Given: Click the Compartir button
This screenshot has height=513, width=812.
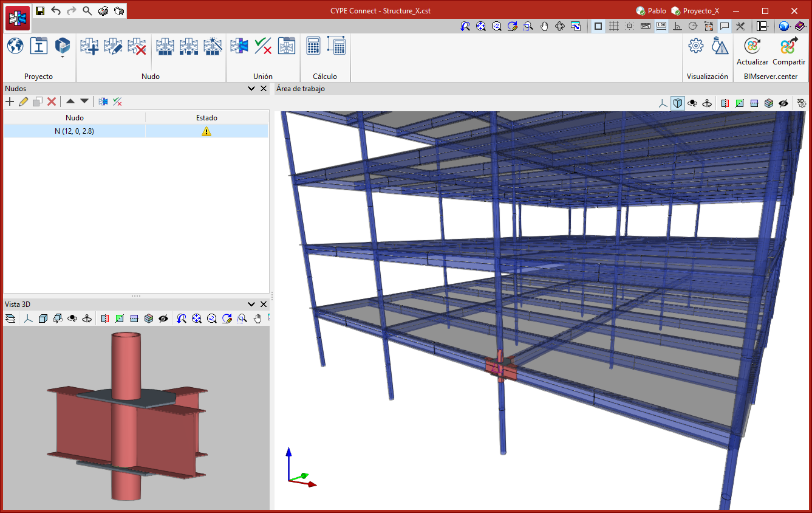Looking at the screenshot, I should (x=788, y=51).
